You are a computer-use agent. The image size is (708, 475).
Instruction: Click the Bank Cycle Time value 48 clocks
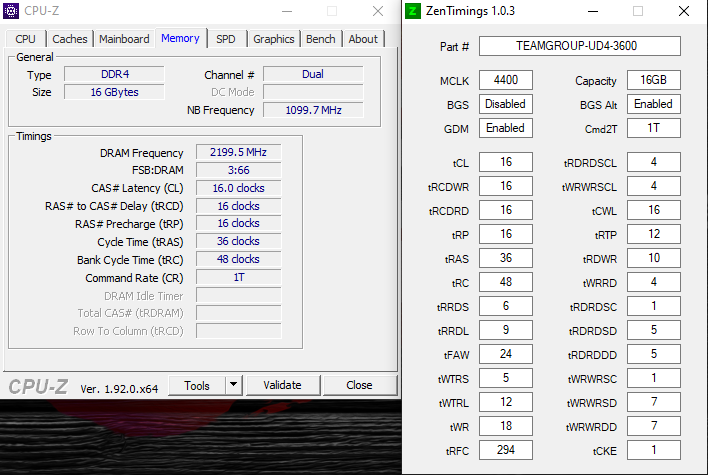coord(238,259)
